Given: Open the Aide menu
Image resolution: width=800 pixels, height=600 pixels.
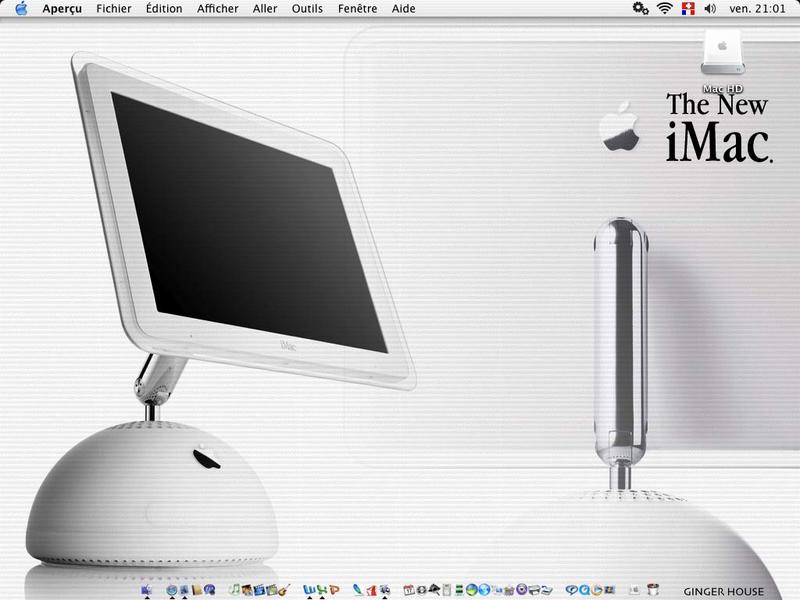Looking at the screenshot, I should pyautogui.click(x=403, y=9).
